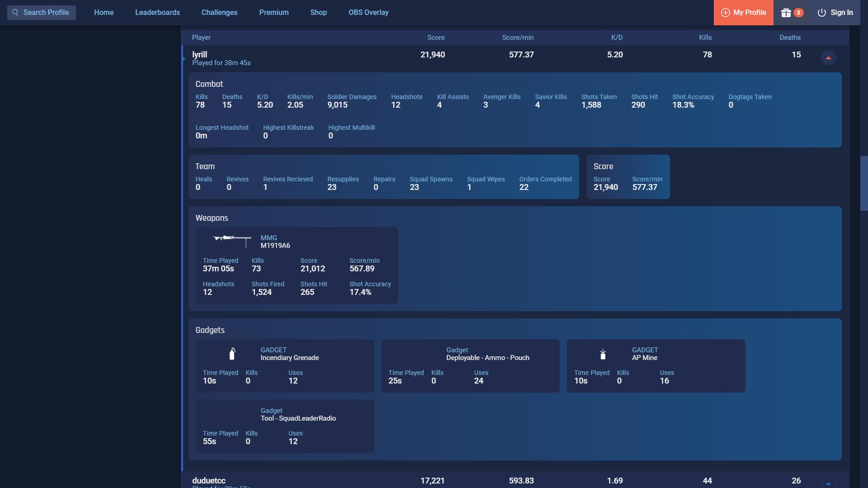Click the Sign In power icon
868x488 pixels.
[822, 13]
